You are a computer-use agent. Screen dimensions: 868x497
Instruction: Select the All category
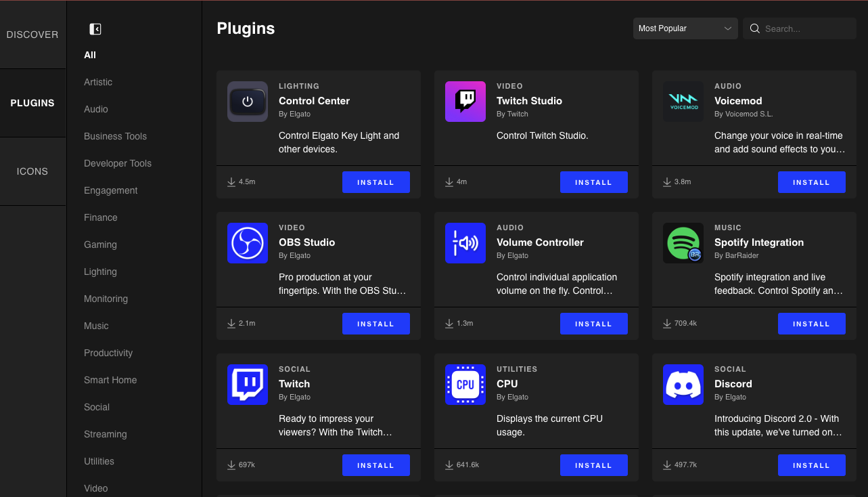point(90,55)
